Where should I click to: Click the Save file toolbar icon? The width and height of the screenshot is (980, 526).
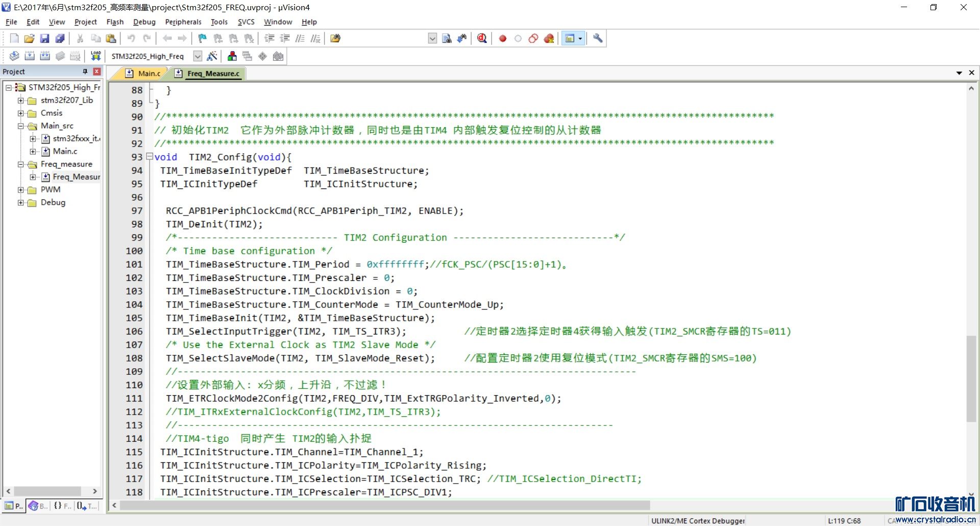(x=44, y=38)
